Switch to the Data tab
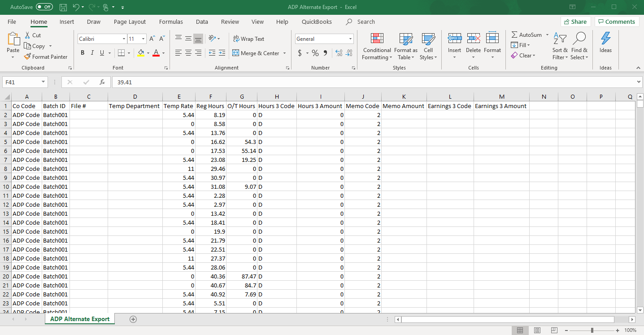Screen dimensions: 644x335 [202, 22]
